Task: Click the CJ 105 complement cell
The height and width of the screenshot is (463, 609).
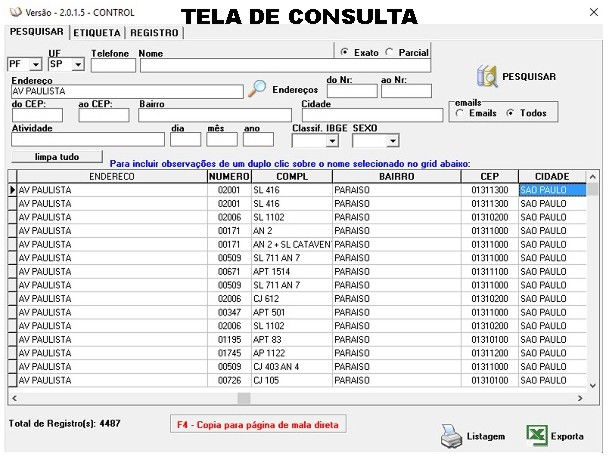Action: click(x=292, y=380)
